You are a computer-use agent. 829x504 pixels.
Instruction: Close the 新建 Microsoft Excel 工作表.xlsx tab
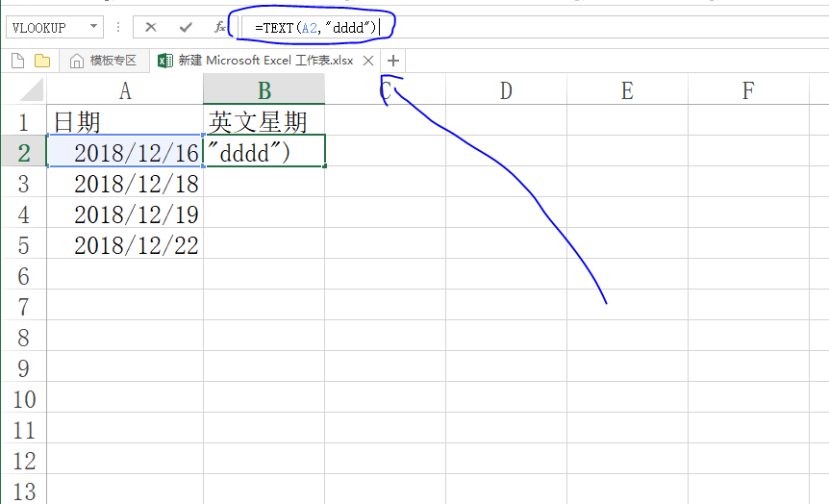tap(368, 61)
